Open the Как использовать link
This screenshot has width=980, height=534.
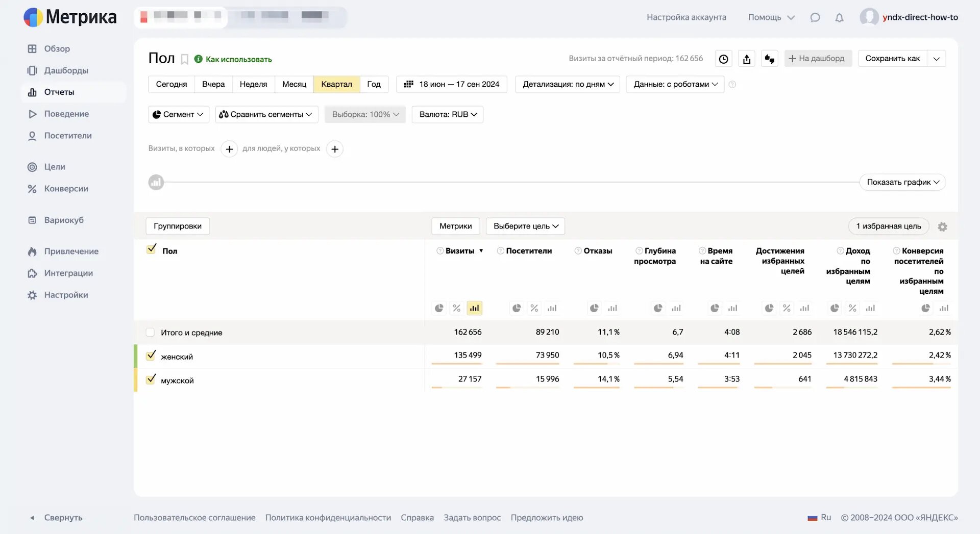click(x=238, y=59)
